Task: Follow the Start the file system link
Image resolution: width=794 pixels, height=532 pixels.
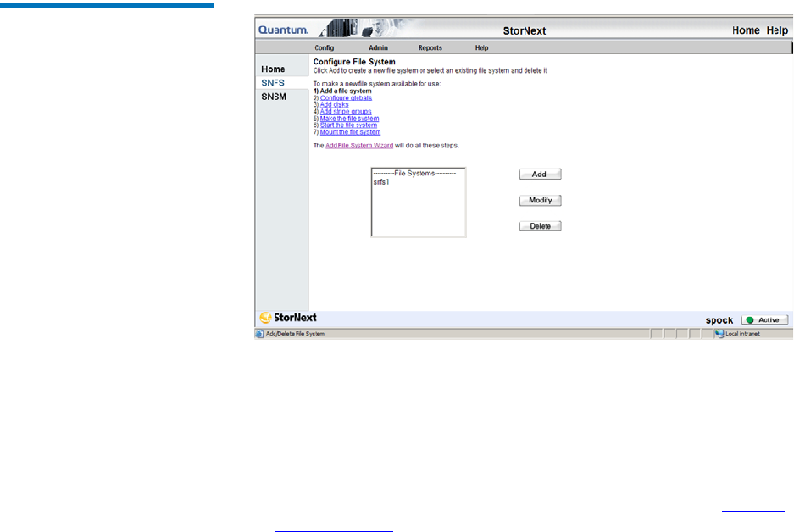Action: pyautogui.click(x=348, y=125)
